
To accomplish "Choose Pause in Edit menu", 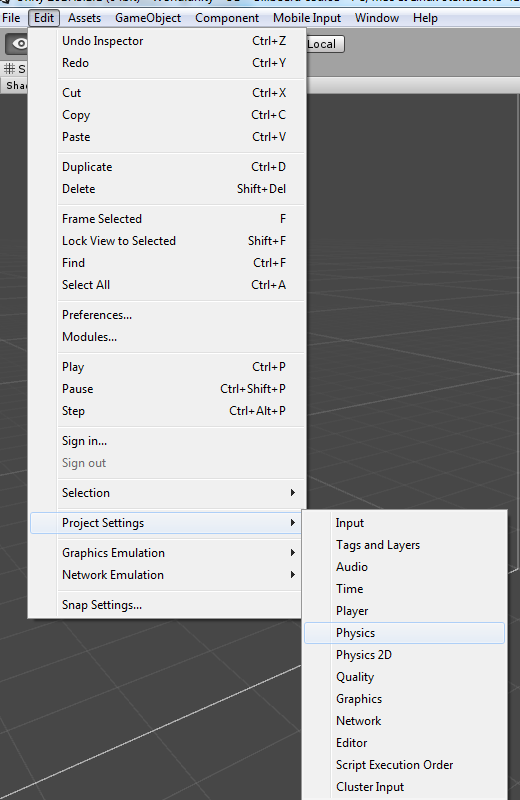I will (x=168, y=389).
